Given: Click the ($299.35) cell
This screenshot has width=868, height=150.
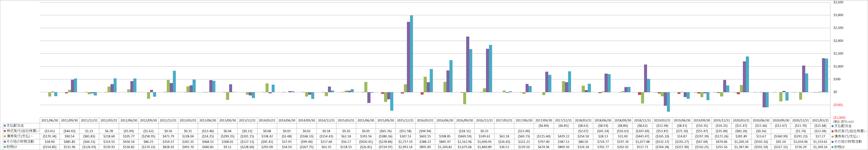Looking at the screenshot, I should click(x=227, y=137).
